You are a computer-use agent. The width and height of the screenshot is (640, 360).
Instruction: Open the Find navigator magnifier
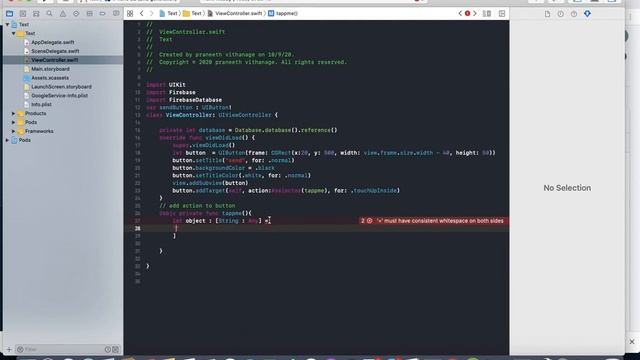click(49, 13)
